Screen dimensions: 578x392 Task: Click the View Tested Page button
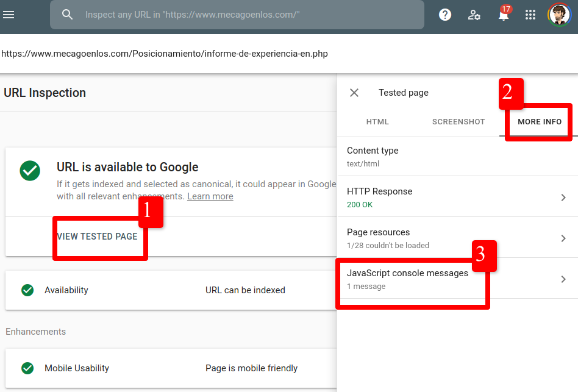point(98,237)
